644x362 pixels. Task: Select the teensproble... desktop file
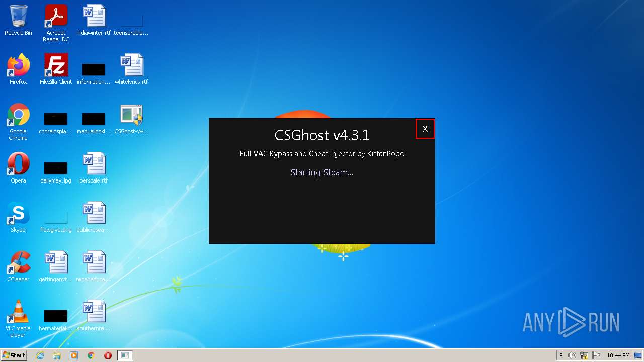(x=131, y=23)
